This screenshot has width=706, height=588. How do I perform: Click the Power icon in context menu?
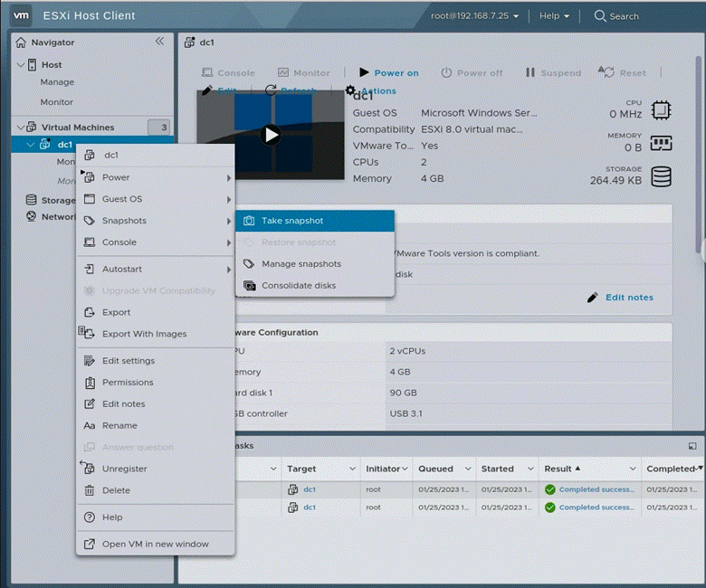89,177
